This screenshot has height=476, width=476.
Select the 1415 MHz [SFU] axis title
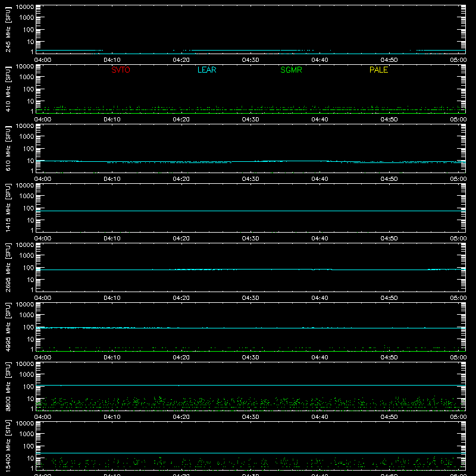[x=8, y=208]
